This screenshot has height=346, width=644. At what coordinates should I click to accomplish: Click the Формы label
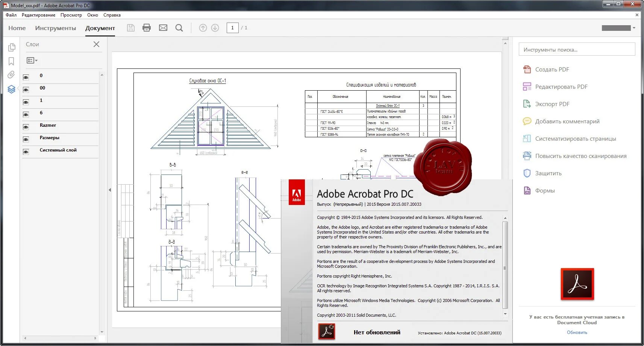545,190
